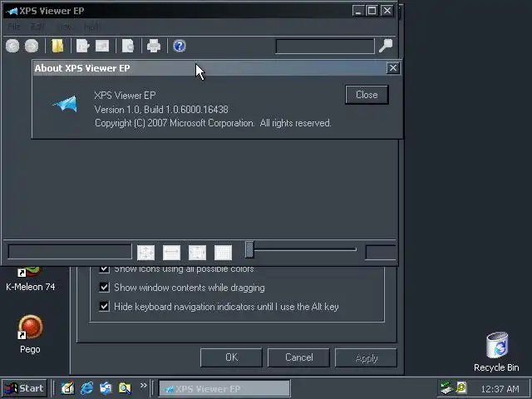Select the Pego desktop shortcut
The image size is (532, 399).
[x=30, y=334]
